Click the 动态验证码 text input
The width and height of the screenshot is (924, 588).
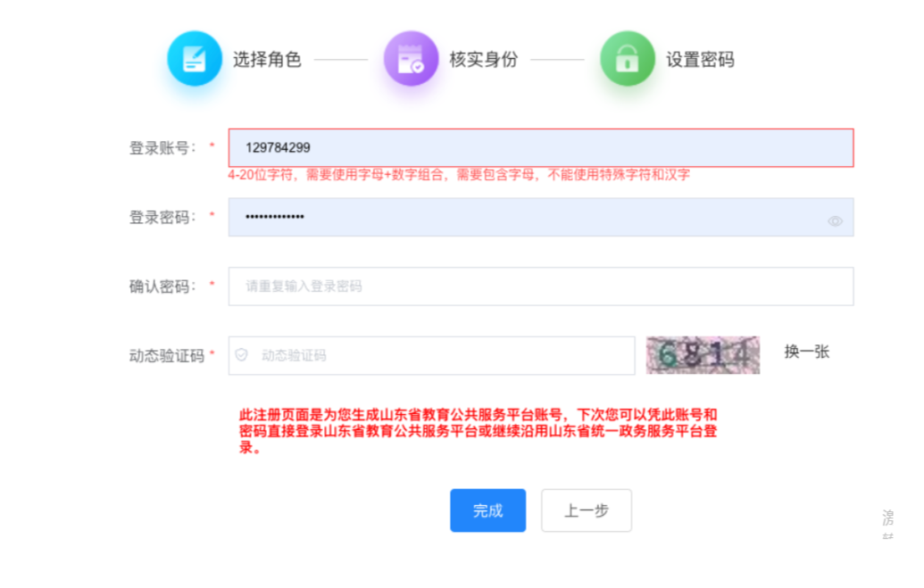coord(442,355)
